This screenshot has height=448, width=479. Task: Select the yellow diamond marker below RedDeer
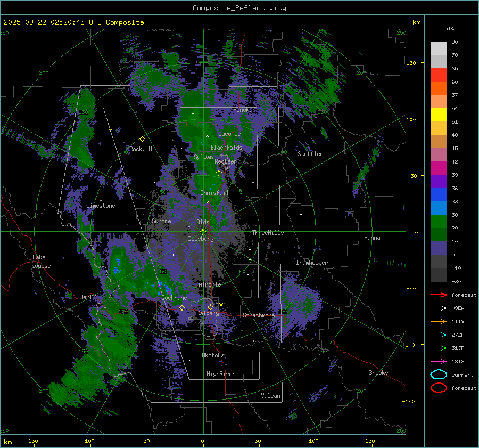(219, 173)
